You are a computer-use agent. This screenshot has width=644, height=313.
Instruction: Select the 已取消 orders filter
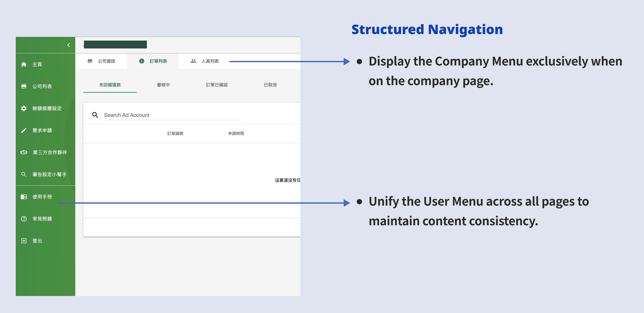pos(270,85)
